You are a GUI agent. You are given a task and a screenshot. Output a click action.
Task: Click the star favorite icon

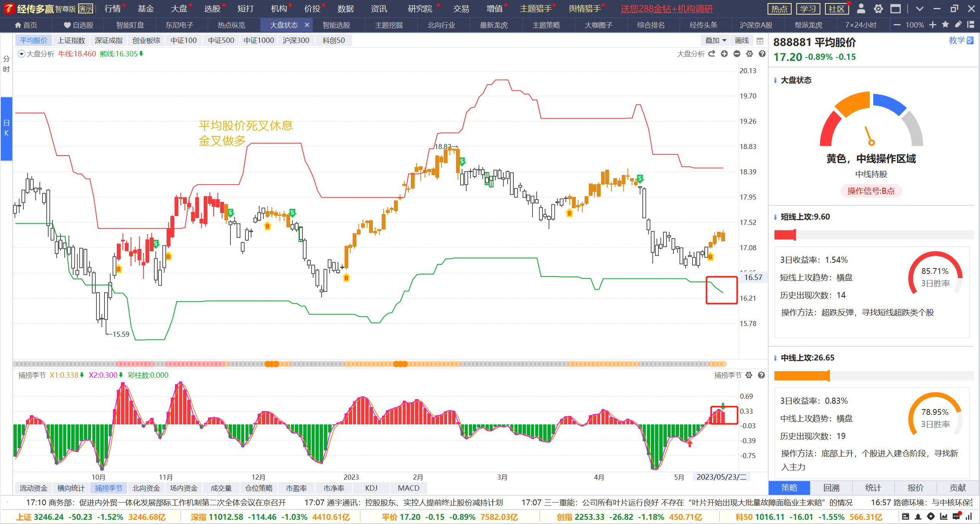[x=945, y=25]
